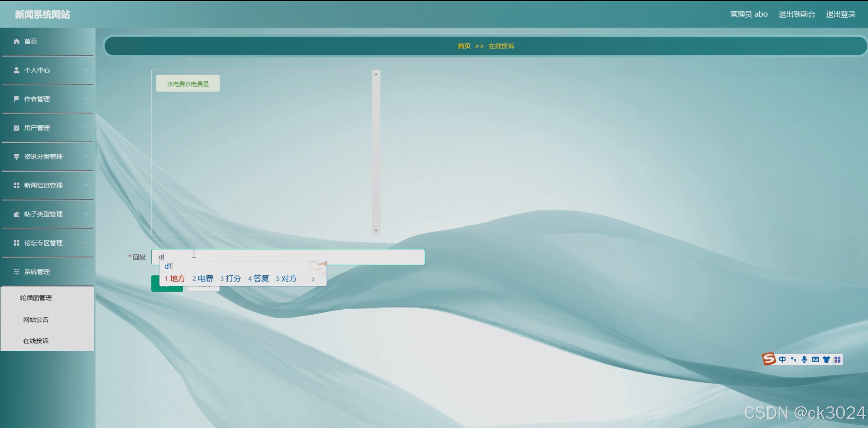Click the 回复 reply input field
Viewport: 868px width, 428px height.
point(288,257)
